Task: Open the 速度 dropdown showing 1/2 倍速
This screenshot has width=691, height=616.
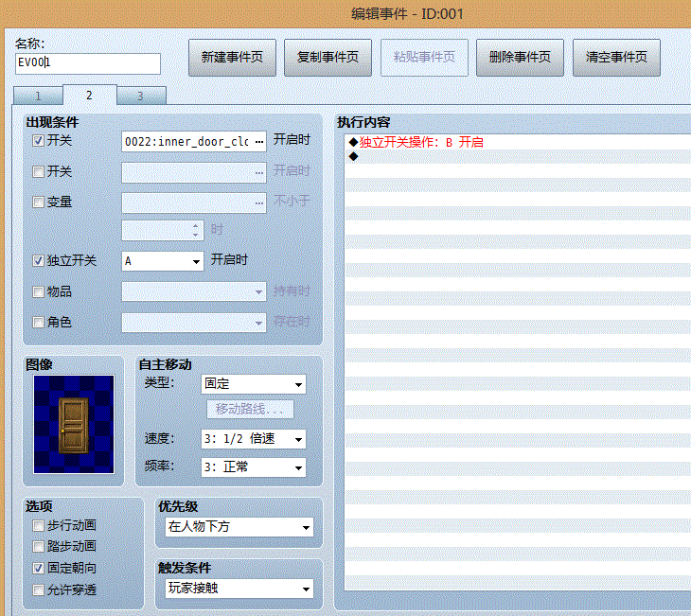Action: click(254, 439)
